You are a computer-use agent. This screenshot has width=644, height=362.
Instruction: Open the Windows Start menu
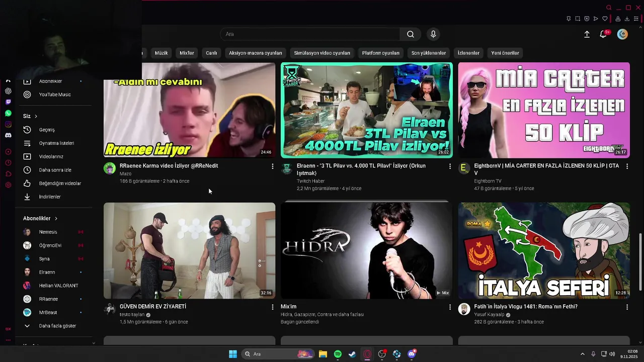point(233,354)
